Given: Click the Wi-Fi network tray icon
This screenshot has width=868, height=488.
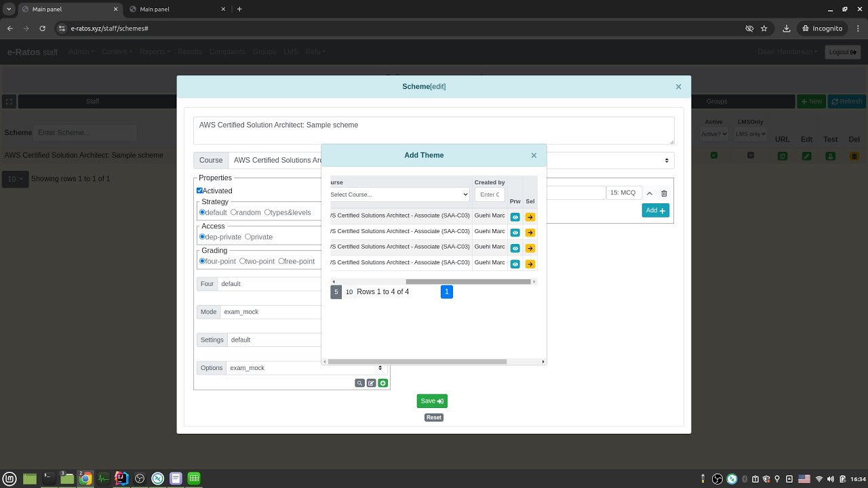Looking at the screenshot, I should pos(819,479).
